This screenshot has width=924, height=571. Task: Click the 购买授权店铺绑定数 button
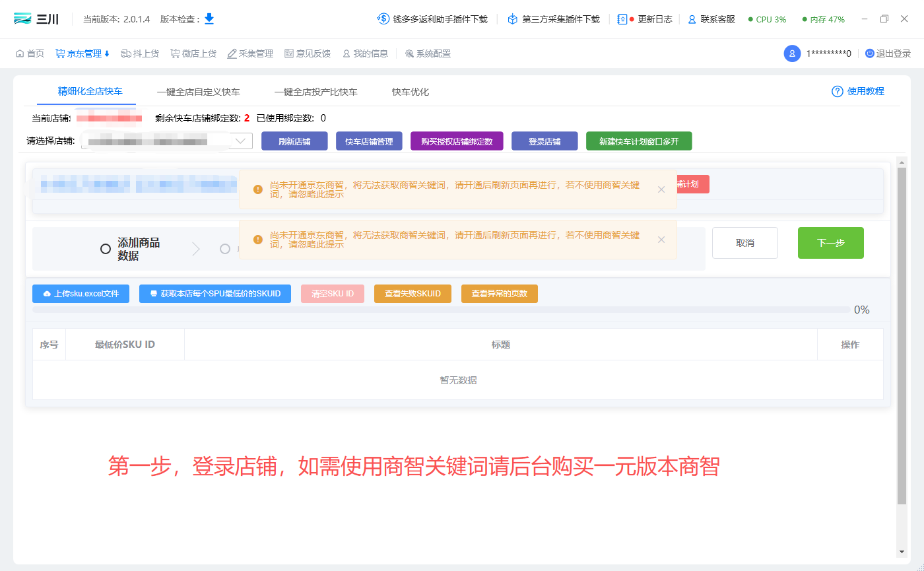click(457, 141)
